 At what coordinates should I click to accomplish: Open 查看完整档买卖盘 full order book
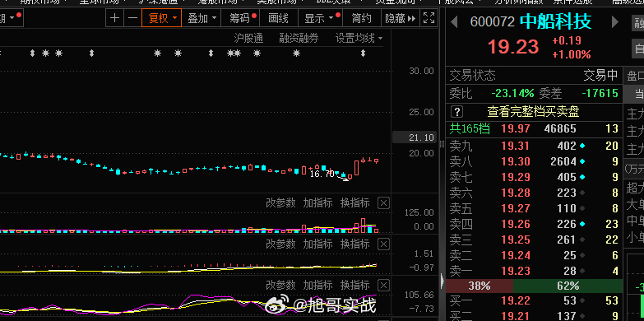click(533, 112)
